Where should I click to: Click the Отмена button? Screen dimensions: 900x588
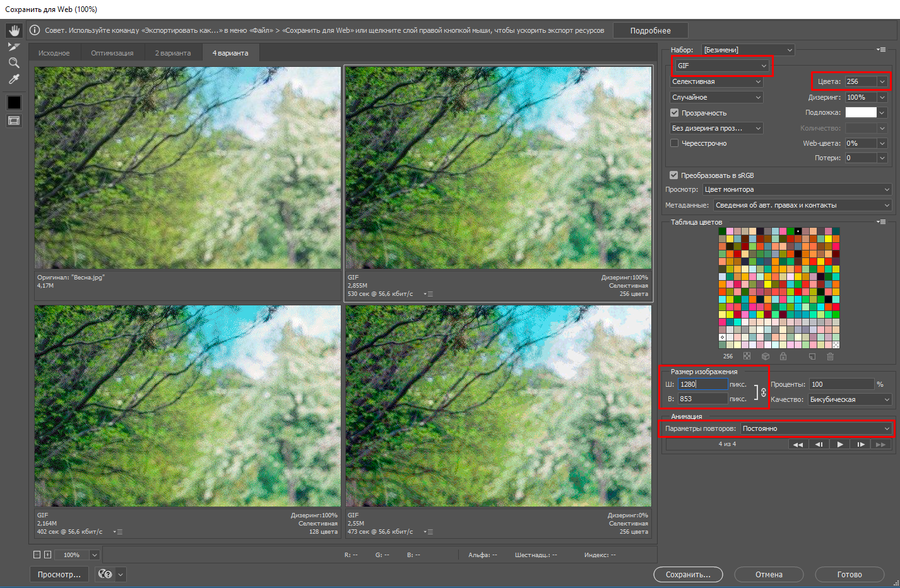point(769,574)
